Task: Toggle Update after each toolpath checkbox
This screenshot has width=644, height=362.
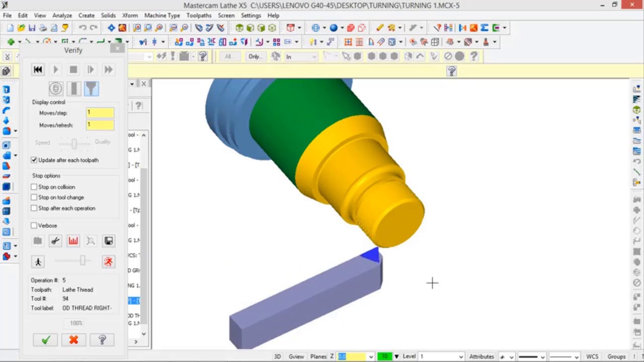Action: tap(34, 160)
